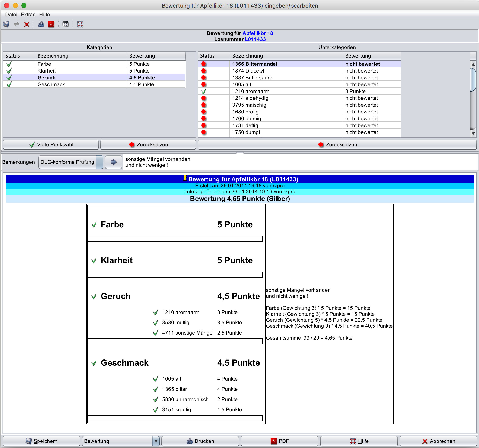Click the lifebuoy help toolbar icon

point(80,24)
